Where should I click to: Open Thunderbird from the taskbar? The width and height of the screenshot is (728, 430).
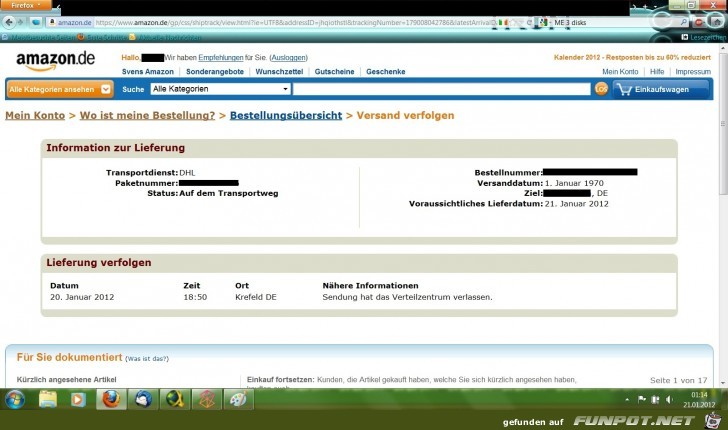click(143, 399)
